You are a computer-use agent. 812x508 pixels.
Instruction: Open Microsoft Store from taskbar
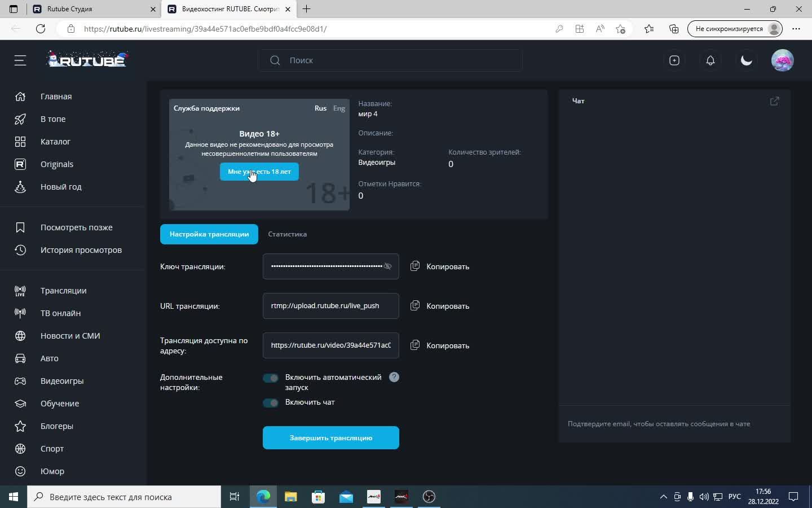(x=319, y=497)
